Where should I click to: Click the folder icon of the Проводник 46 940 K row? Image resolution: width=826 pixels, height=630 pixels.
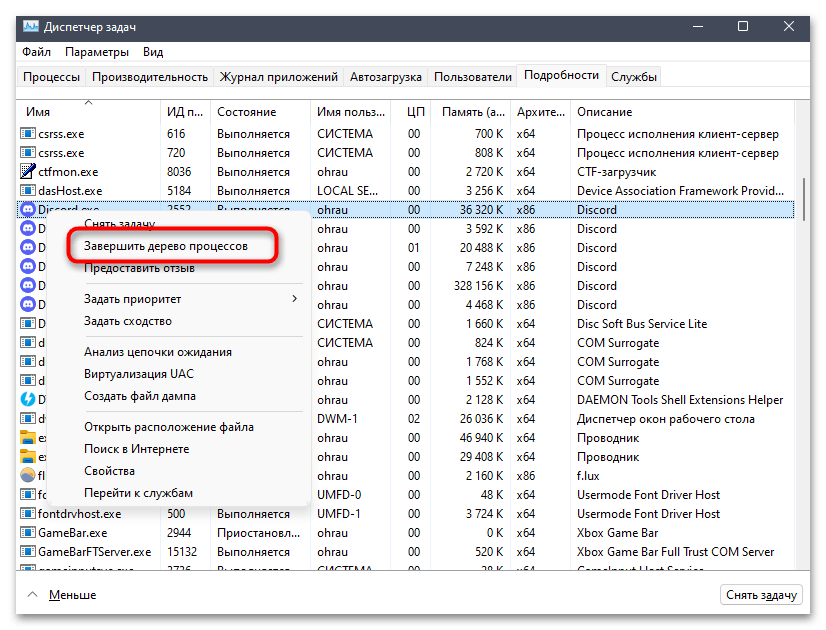point(27,438)
